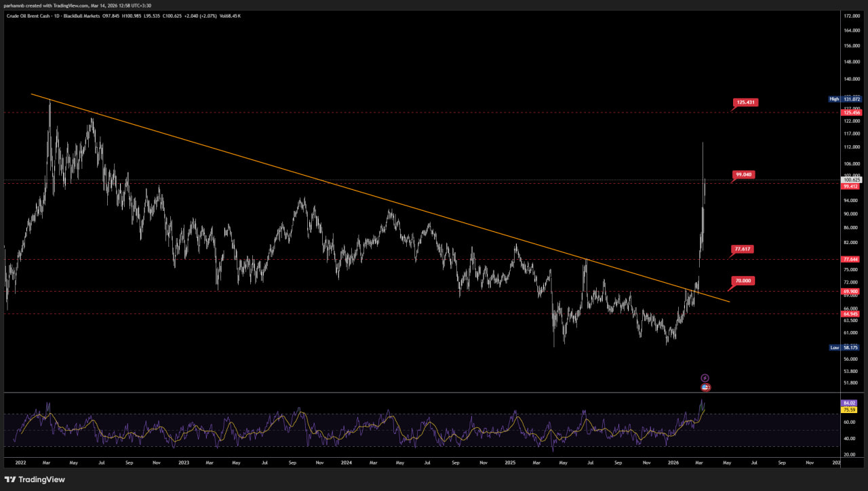Select the yellow RSI average tag 75.59

850,410
